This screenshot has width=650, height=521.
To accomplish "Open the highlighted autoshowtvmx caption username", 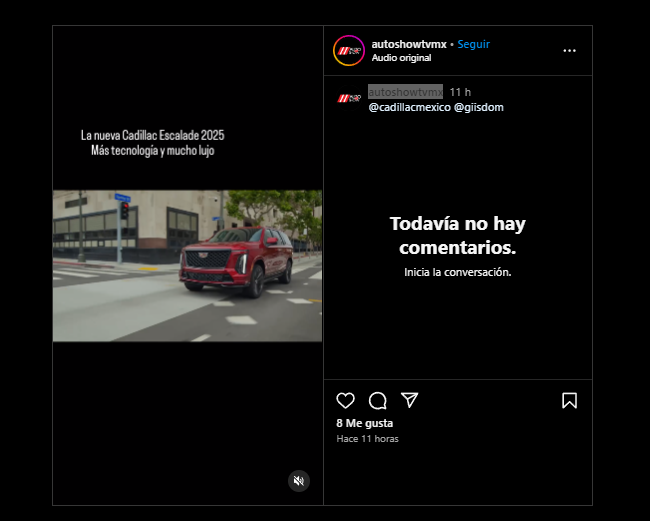I will click(x=405, y=92).
